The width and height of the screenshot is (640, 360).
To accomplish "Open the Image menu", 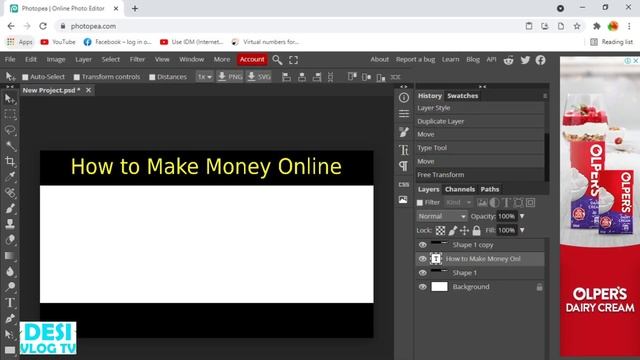I will point(56,60).
